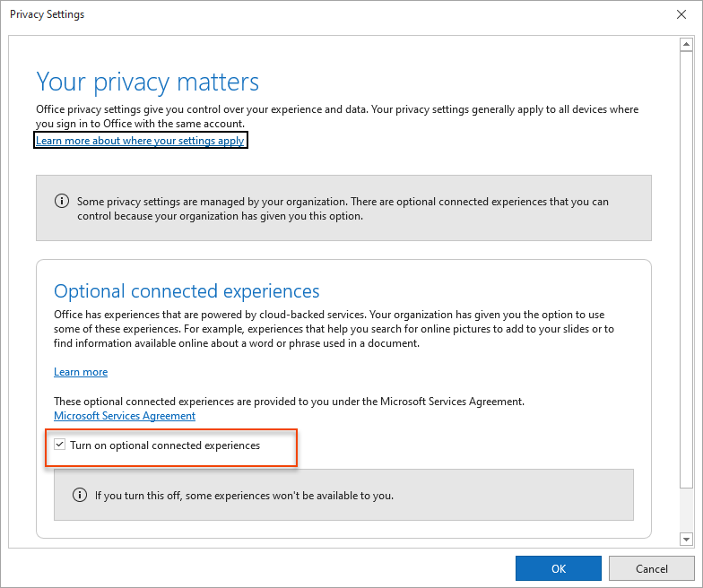Screen dimensions: 703x588
Task: Click the 'Optional connected experiences' heading
Action: (187, 291)
